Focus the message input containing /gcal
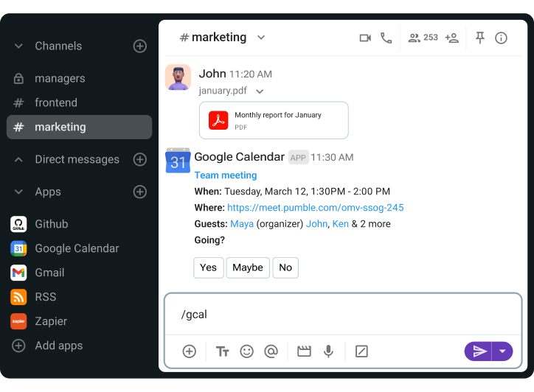This screenshot has height=392, width=534. 343,314
